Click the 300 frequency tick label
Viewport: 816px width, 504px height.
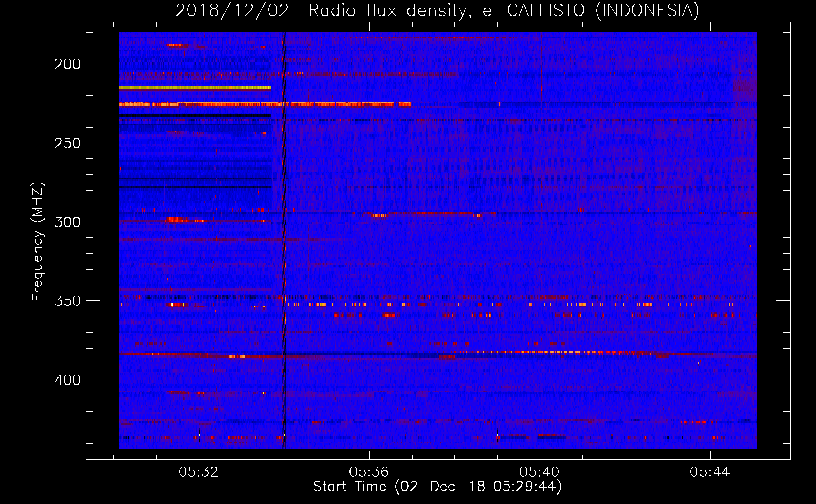pyautogui.click(x=68, y=222)
